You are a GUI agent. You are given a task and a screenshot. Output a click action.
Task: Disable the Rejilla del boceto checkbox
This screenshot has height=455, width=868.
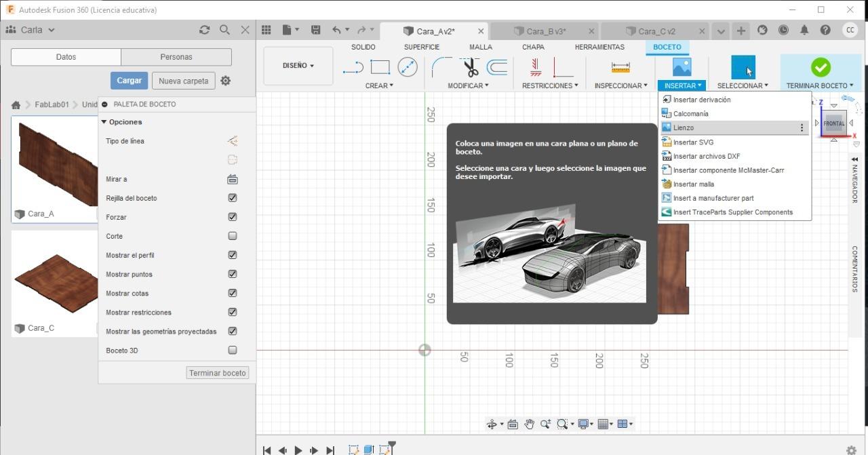click(233, 198)
